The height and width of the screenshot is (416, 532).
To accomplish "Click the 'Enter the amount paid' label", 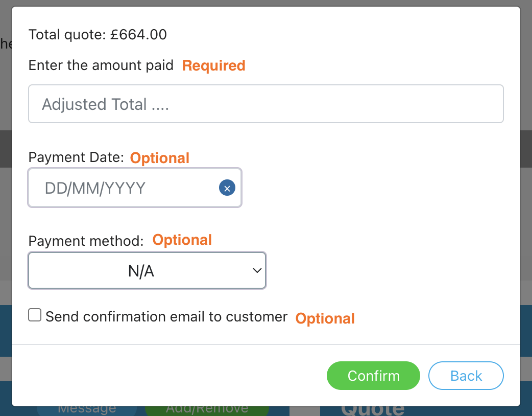I will [101, 65].
